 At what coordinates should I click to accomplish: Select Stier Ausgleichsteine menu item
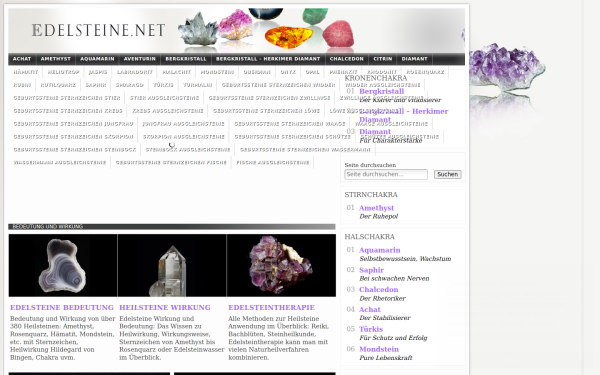[165, 98]
